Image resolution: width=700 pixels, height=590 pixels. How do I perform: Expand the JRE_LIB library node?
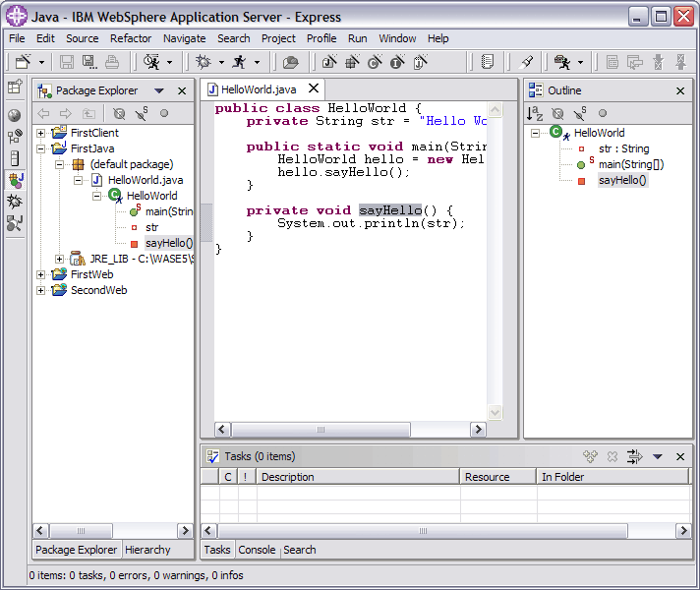tap(59, 259)
